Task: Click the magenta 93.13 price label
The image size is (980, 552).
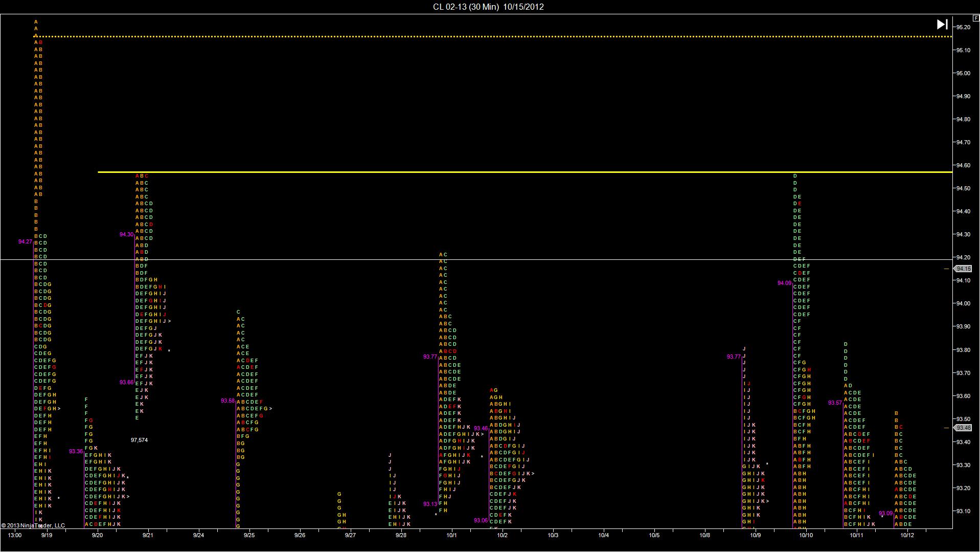Action: pos(430,504)
